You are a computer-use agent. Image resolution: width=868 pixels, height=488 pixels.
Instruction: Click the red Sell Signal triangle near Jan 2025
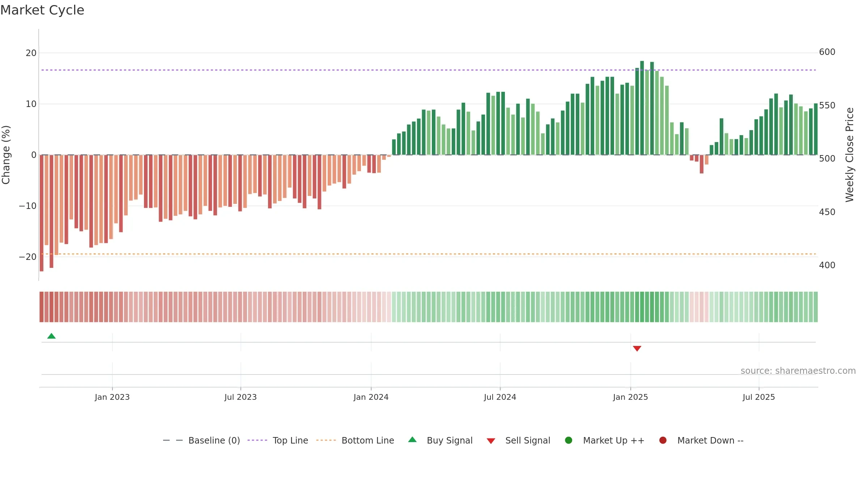637,348
